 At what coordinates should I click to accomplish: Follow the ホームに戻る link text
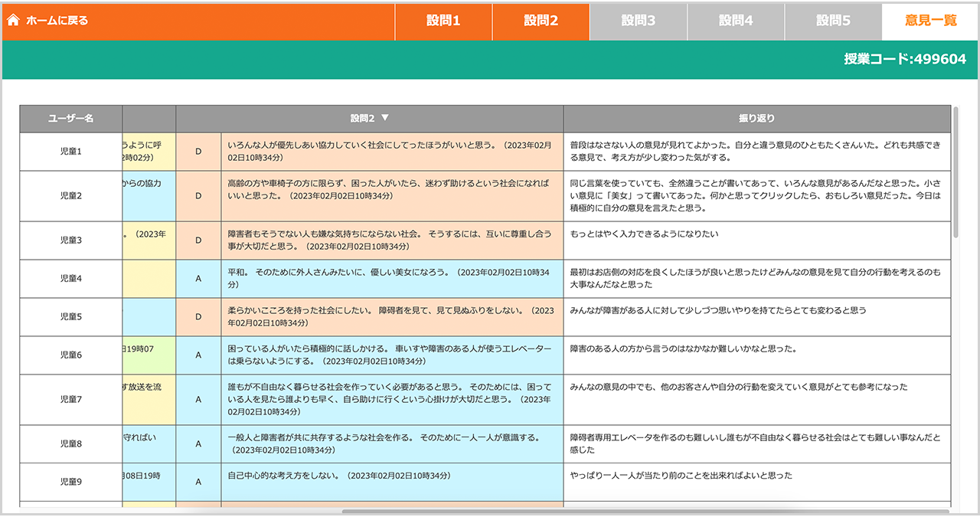[57, 21]
